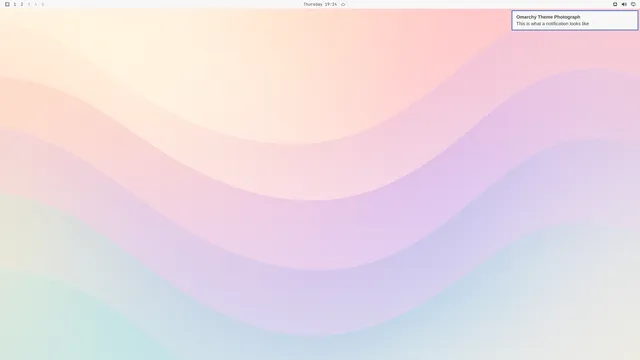
Task: Open the volume speaker icon
Action: point(624,4)
